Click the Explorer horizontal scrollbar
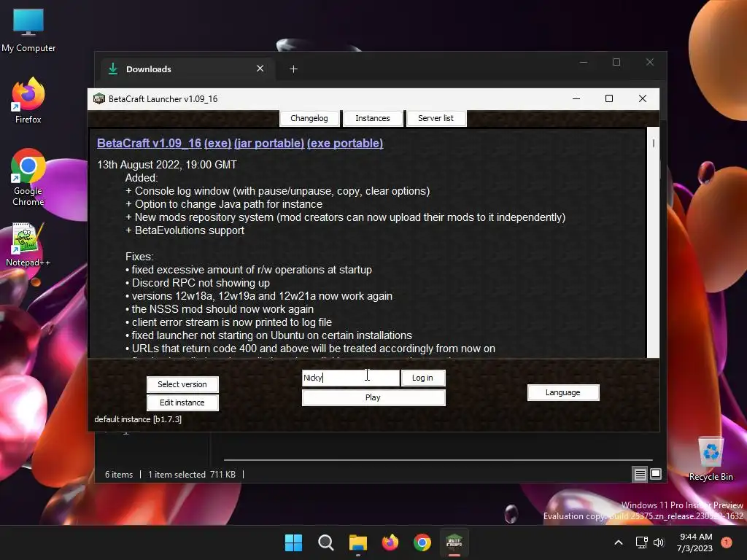The width and height of the screenshot is (747, 560). click(438, 460)
